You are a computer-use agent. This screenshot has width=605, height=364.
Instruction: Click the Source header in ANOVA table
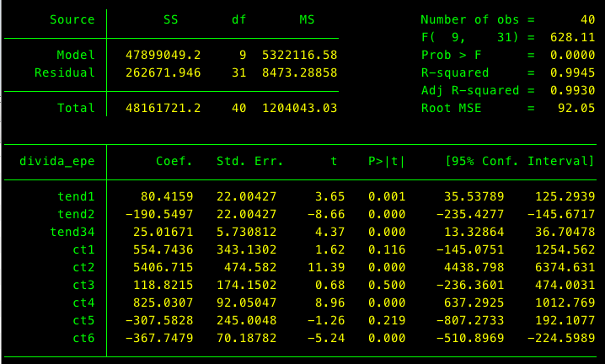pyautogui.click(x=72, y=19)
